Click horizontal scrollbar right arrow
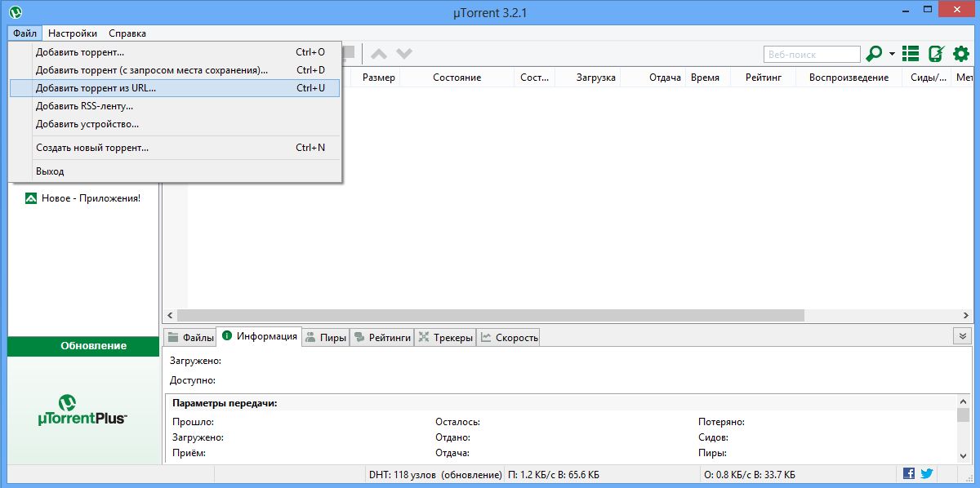The image size is (980, 488). tap(966, 315)
